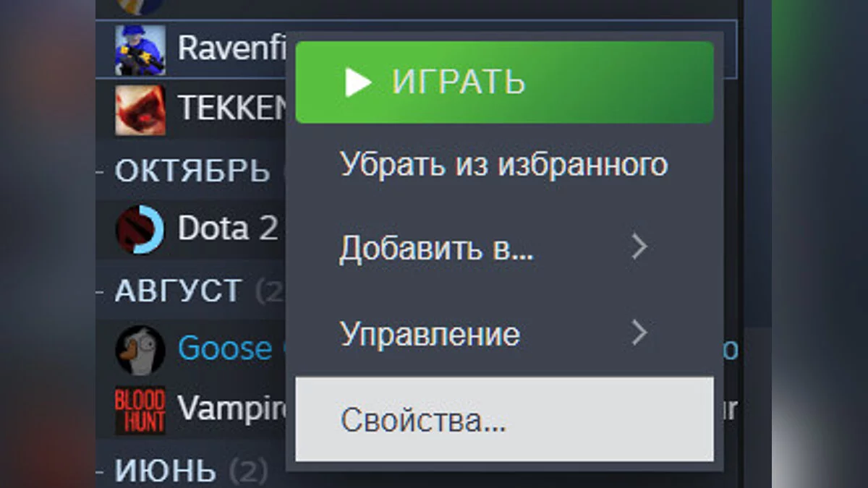
Task: Collapse the ИЮНЬ section header
Action: [165, 471]
